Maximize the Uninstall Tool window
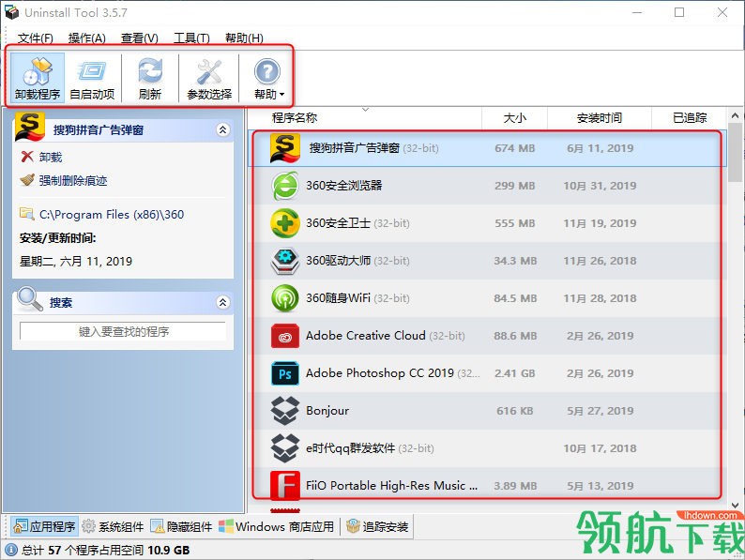The height and width of the screenshot is (560, 745). [679, 12]
